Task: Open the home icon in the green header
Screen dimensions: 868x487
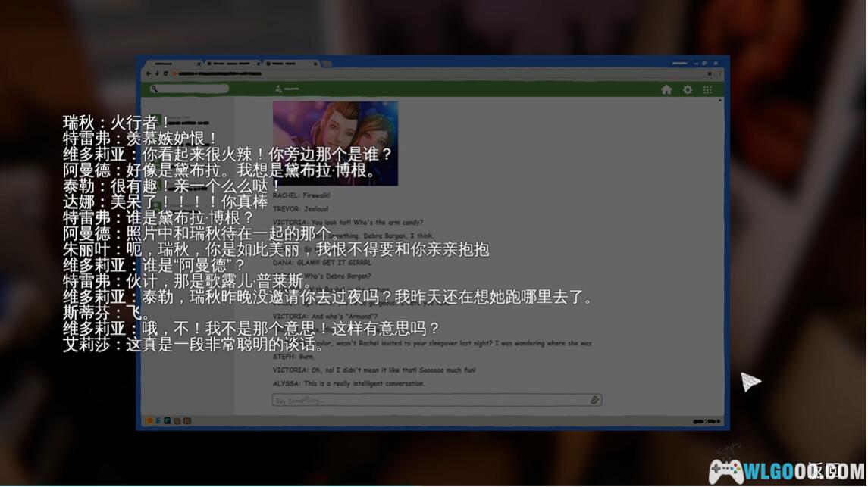Action: (x=666, y=90)
